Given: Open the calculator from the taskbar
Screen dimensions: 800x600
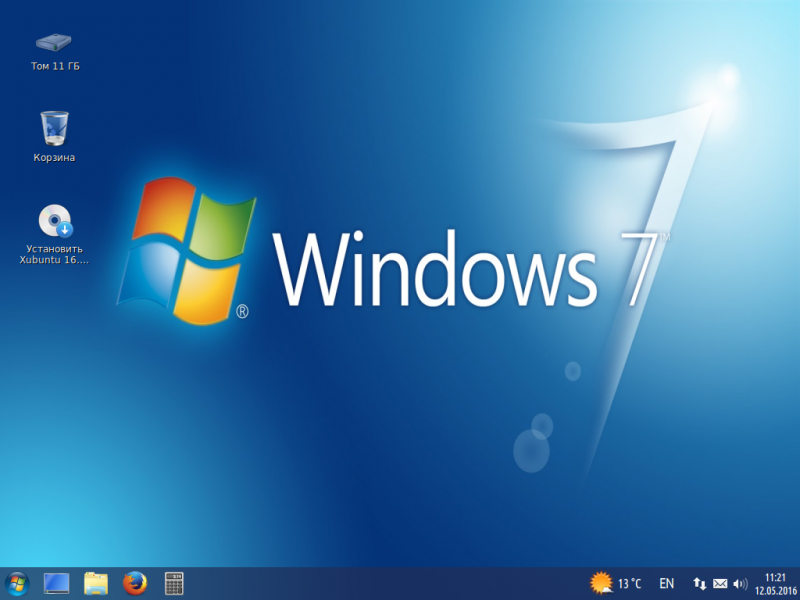Looking at the screenshot, I should (x=174, y=583).
